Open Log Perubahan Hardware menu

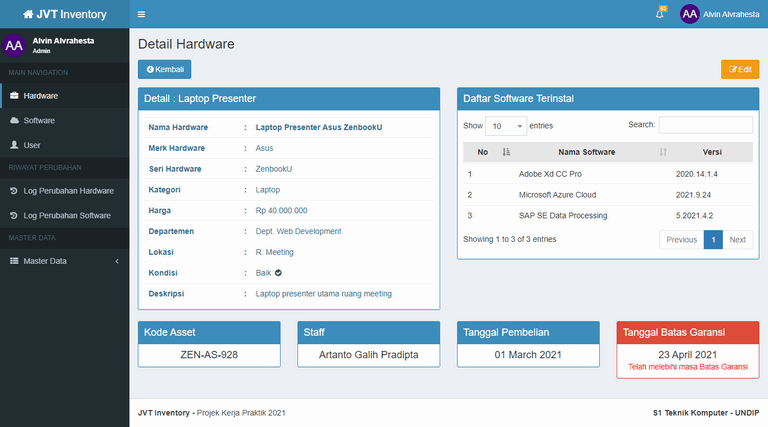(65, 190)
